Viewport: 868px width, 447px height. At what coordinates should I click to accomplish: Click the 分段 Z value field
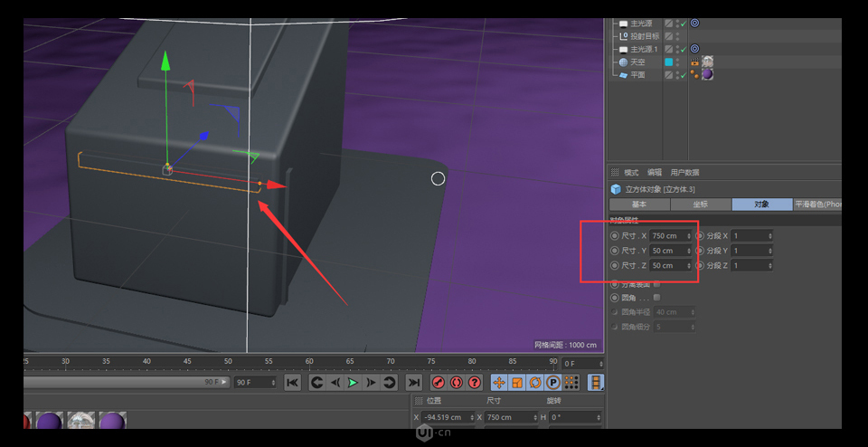751,266
